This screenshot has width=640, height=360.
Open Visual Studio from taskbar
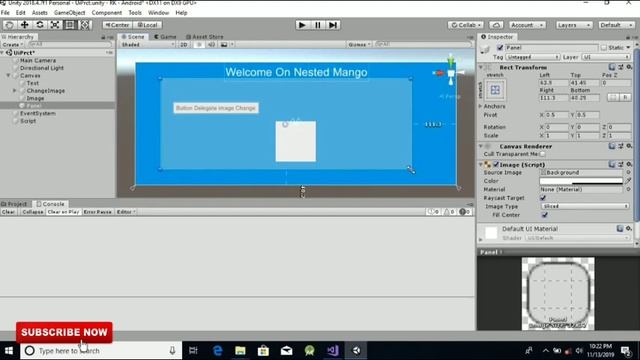point(333,351)
